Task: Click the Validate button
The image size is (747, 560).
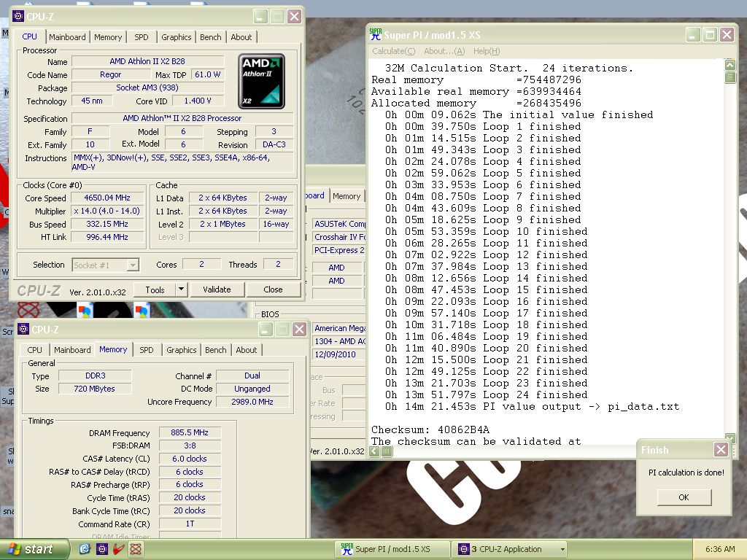Action: pos(217,289)
